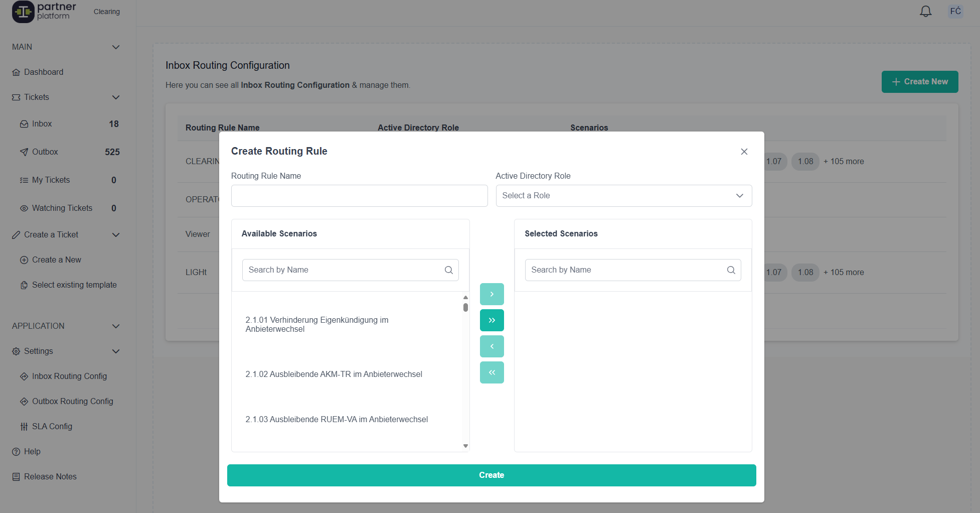Screen dimensions: 980x513
Task: Click the notification bell icon
Action: pos(925,12)
